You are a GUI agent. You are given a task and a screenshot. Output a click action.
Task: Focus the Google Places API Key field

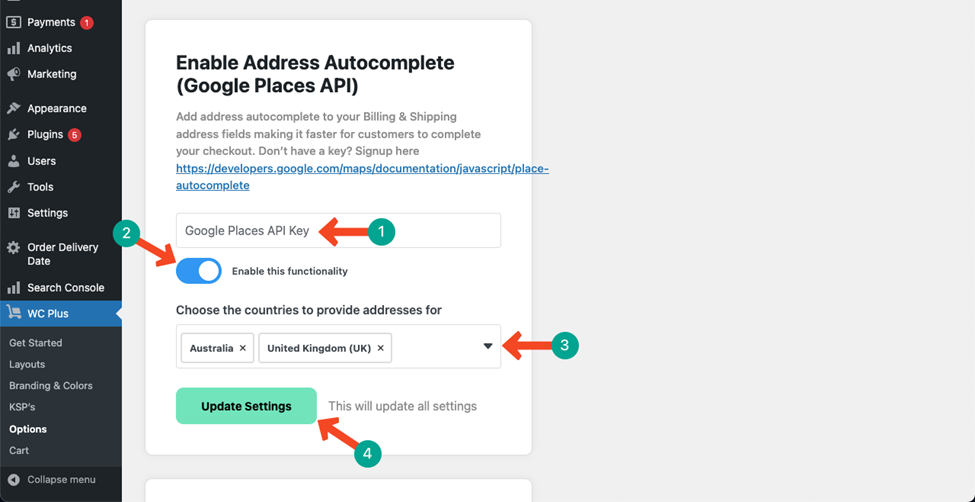click(338, 231)
